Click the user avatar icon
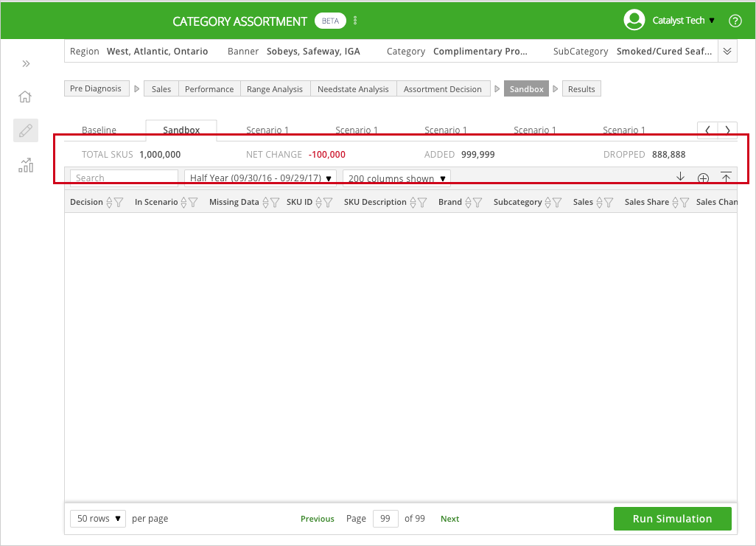Image resolution: width=756 pixels, height=546 pixels. [x=634, y=20]
